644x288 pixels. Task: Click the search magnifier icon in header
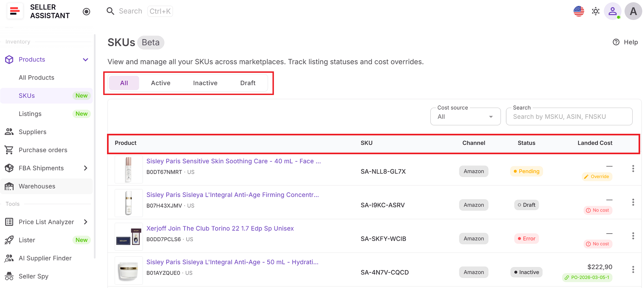111,11
